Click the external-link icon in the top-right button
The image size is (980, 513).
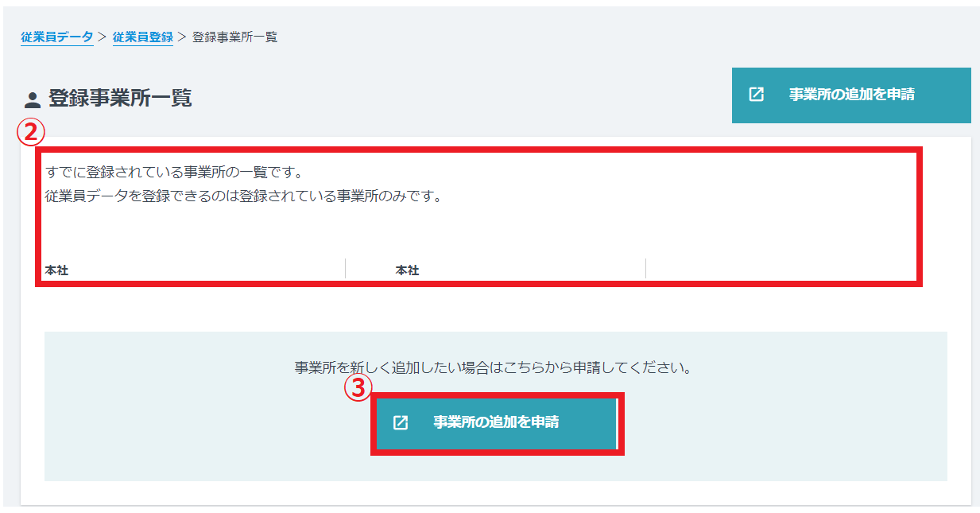coord(757,95)
